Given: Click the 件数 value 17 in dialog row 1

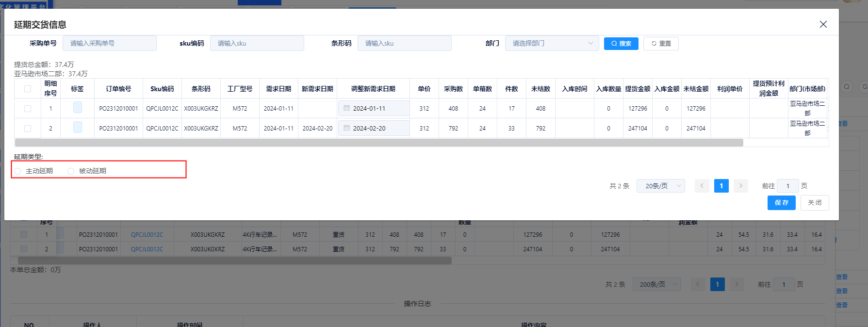Looking at the screenshot, I should click(x=511, y=109).
